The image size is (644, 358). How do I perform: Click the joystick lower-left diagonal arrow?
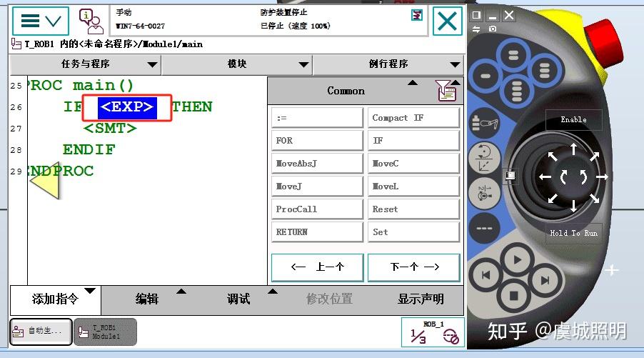[553, 199]
